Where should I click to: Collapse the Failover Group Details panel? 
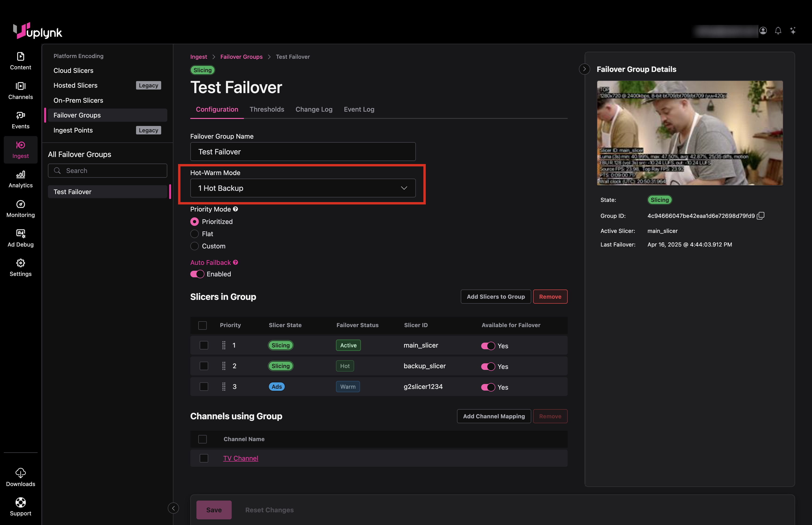tap(584, 69)
